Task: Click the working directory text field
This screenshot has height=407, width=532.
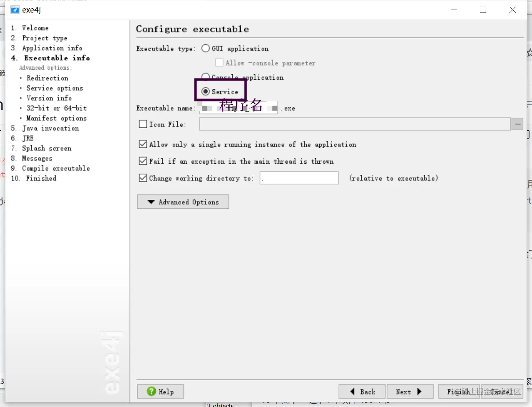Action: click(x=299, y=178)
